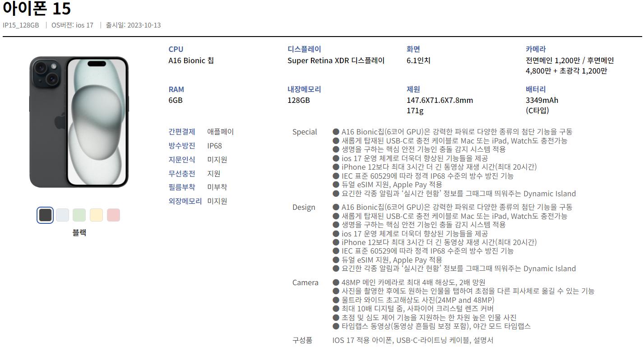Click the Camera section label

click(x=306, y=282)
